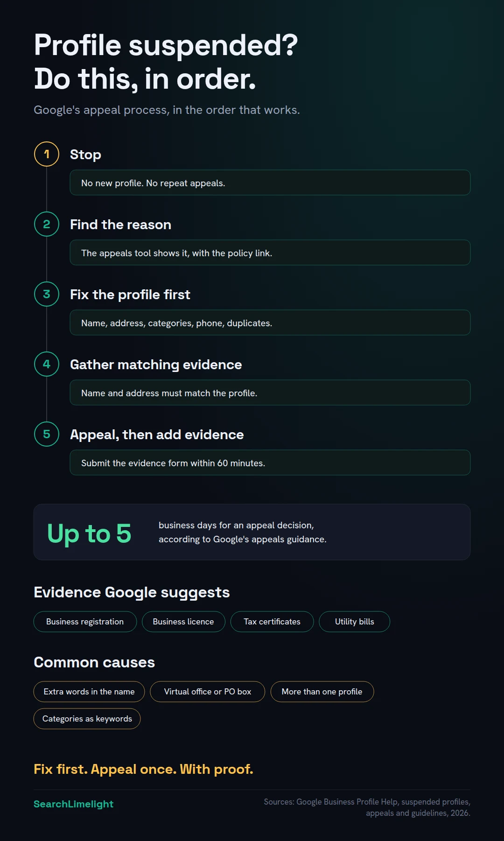Open the 'Submit the evidence form' box
504x841 pixels.
coord(270,463)
